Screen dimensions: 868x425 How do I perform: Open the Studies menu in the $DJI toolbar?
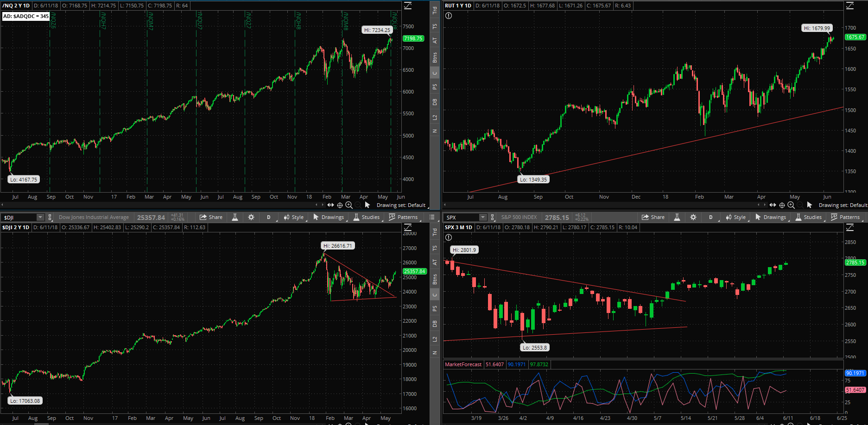pyautogui.click(x=367, y=217)
